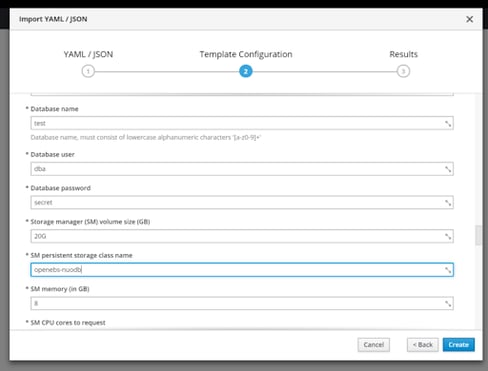Focus the Database name input field

point(242,123)
